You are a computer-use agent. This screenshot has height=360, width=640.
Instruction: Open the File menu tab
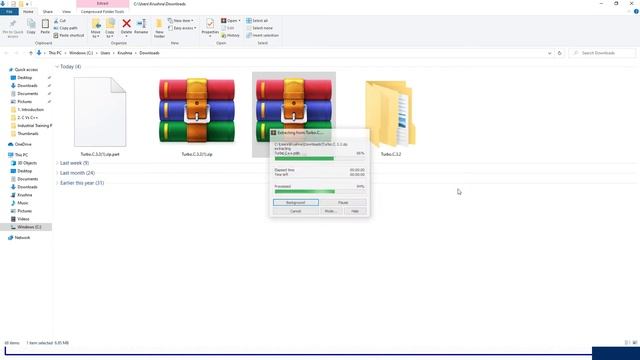pos(9,12)
